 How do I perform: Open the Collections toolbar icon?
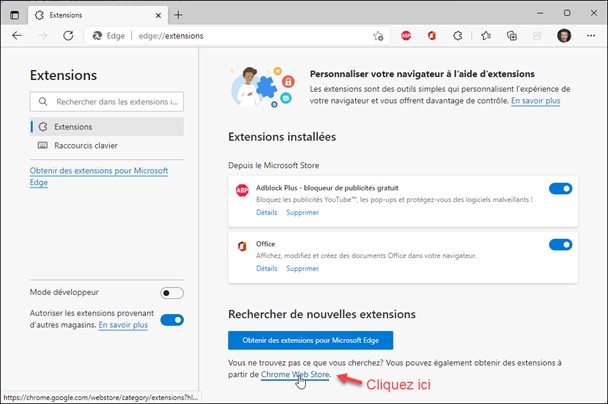coord(512,36)
